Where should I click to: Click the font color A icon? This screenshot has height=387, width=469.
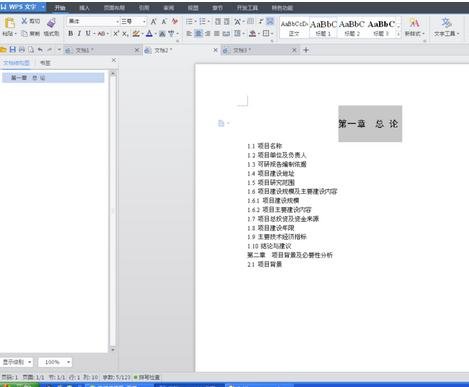point(149,33)
